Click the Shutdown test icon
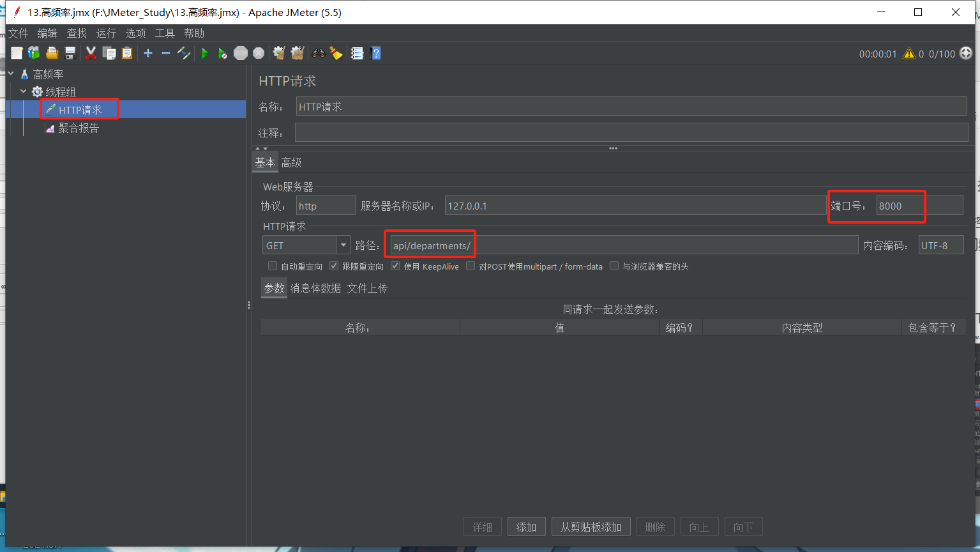The height and width of the screenshot is (552, 980). (259, 53)
